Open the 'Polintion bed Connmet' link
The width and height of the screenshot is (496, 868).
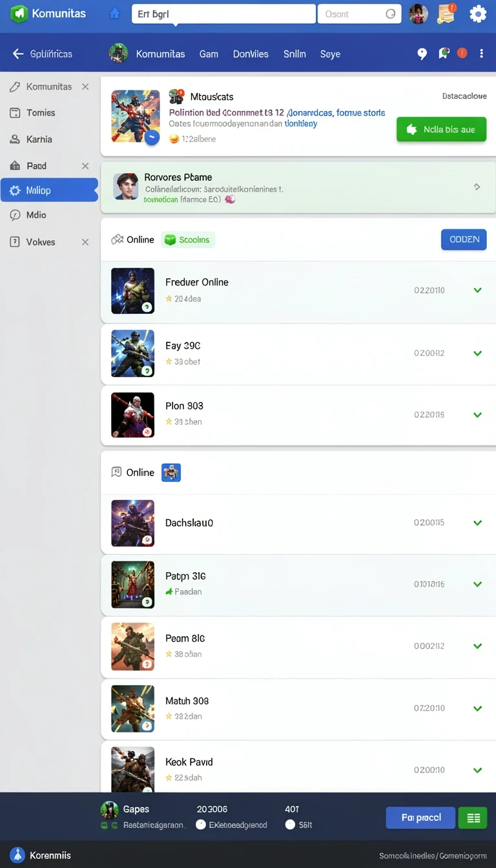(227, 112)
